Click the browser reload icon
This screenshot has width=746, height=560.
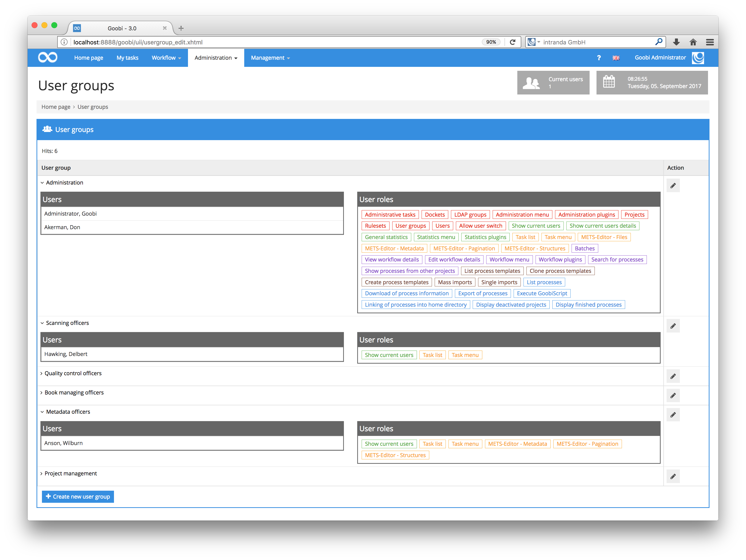[x=513, y=42]
